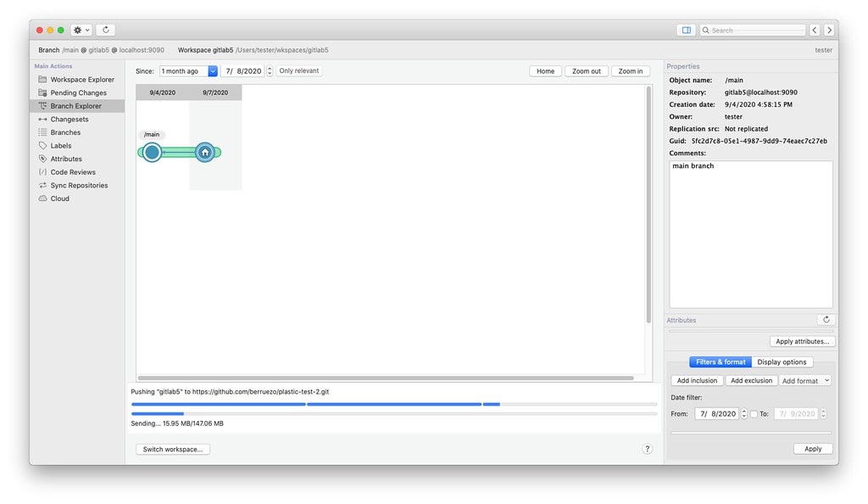This screenshot has width=868, height=504.
Task: Switch to the Display options tab
Action: coord(782,361)
